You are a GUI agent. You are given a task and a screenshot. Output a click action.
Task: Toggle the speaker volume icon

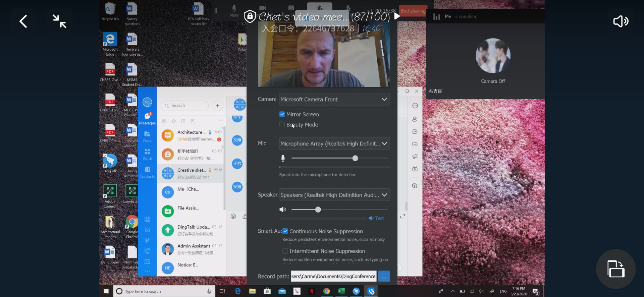[621, 21]
